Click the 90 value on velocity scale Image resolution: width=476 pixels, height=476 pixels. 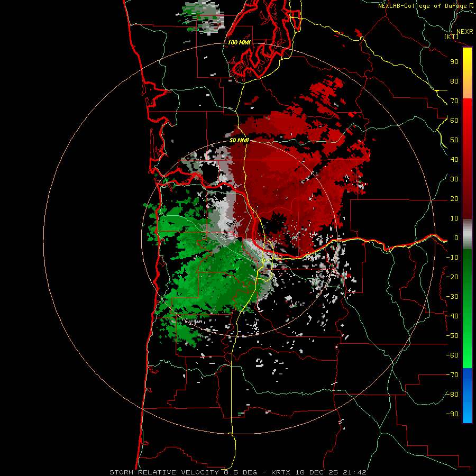click(x=454, y=62)
